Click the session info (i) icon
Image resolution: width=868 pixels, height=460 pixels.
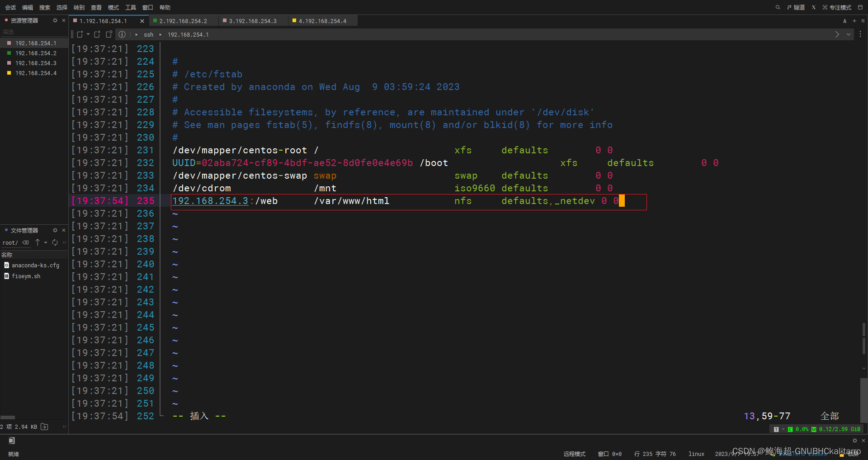[x=122, y=34]
